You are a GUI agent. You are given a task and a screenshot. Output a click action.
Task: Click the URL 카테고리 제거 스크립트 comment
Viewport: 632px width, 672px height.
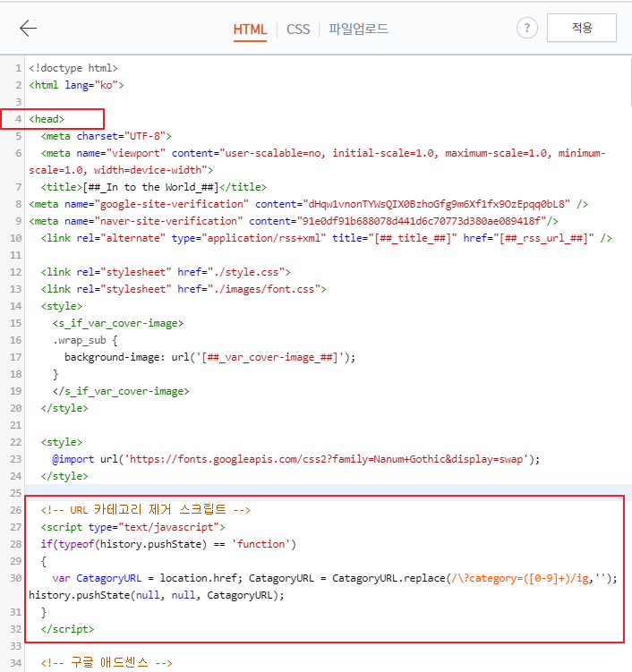(146, 510)
